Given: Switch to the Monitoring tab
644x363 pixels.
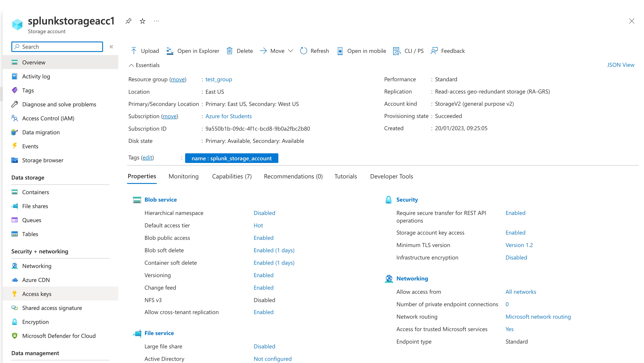Looking at the screenshot, I should click(184, 176).
